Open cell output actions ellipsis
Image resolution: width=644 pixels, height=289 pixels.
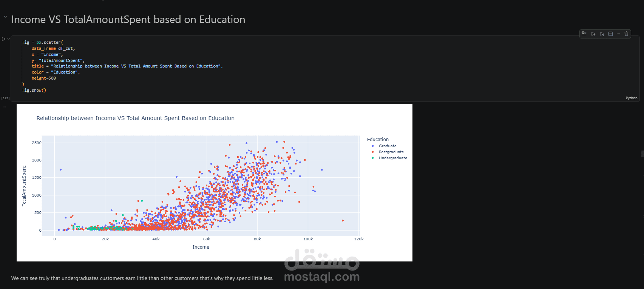5,107
